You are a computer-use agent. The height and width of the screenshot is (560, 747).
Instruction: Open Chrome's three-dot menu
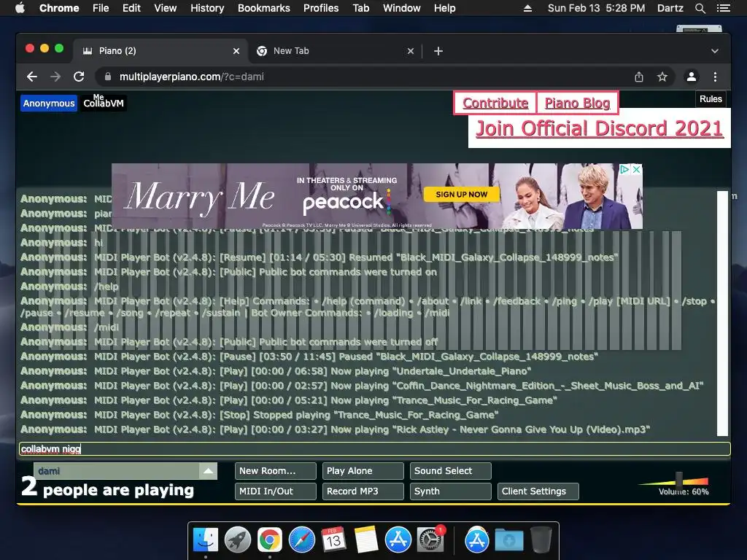coord(715,77)
